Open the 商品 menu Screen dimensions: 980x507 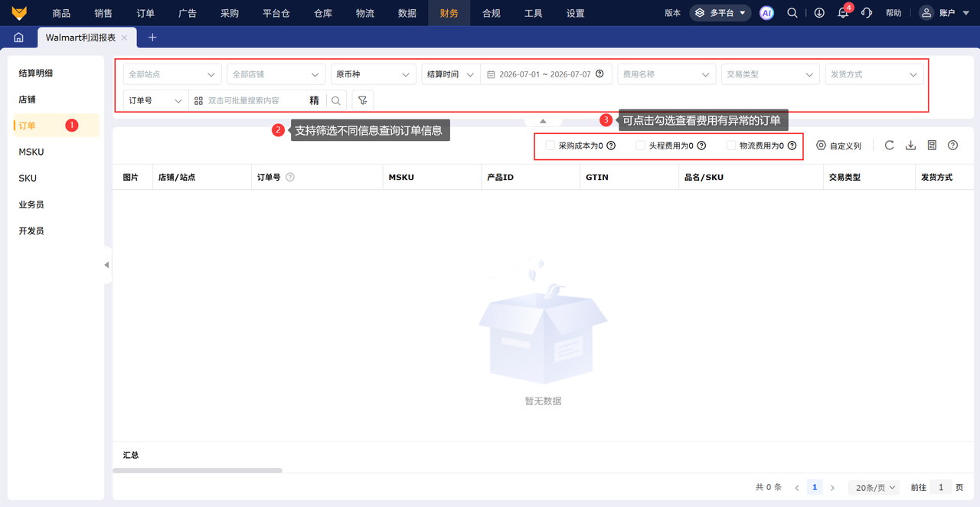pos(61,13)
